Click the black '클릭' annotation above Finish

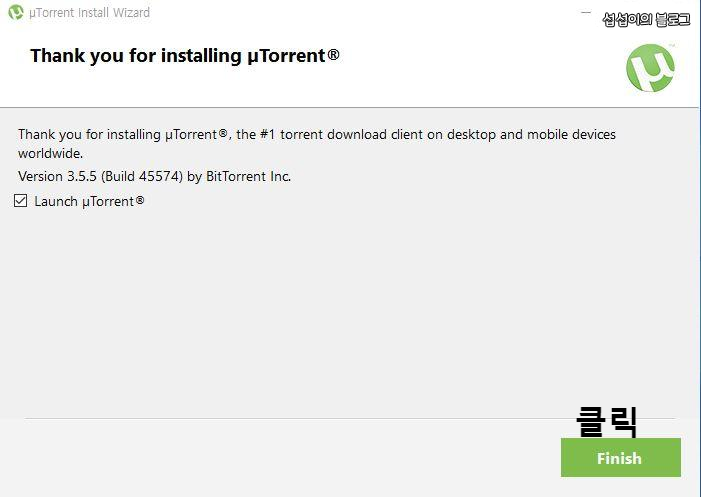click(607, 421)
